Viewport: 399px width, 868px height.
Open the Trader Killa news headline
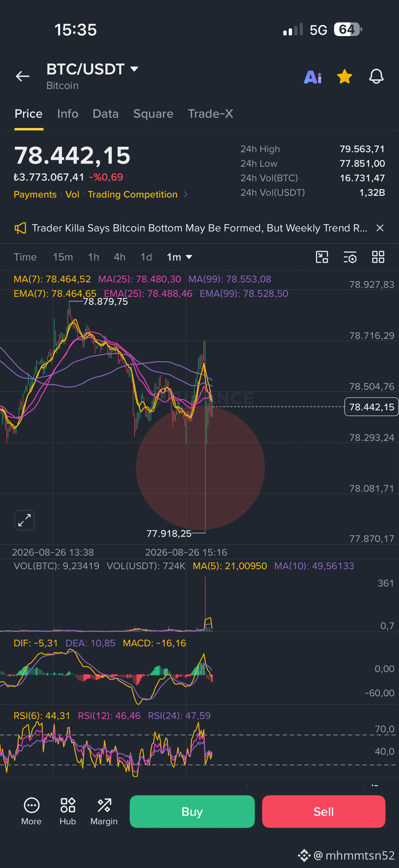[199, 228]
